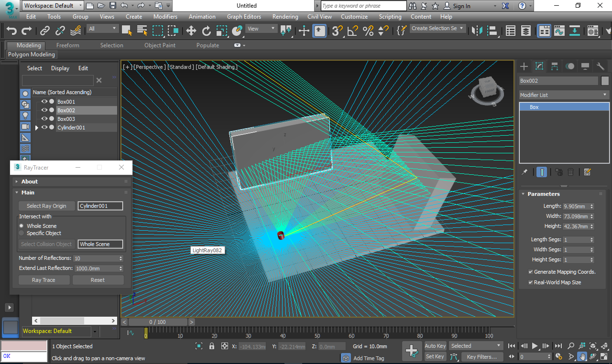The height and width of the screenshot is (364, 612).
Task: Select the Rotate tool
Action: pos(206,31)
